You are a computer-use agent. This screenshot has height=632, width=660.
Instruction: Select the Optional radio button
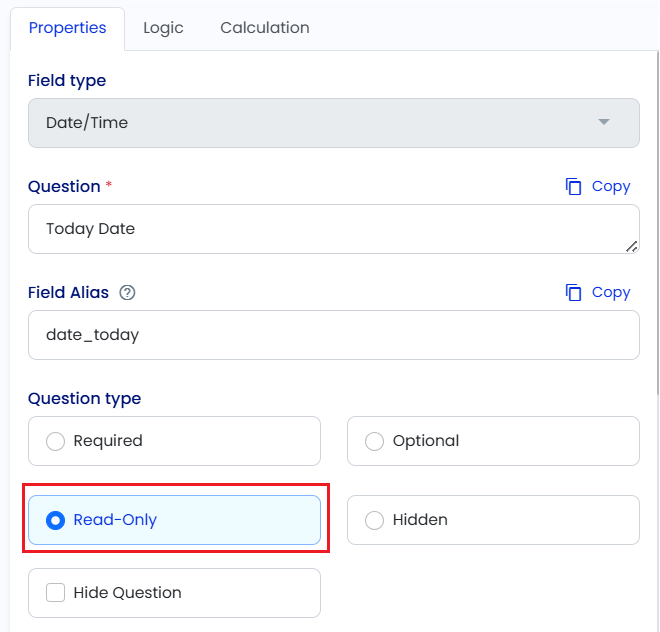374,441
